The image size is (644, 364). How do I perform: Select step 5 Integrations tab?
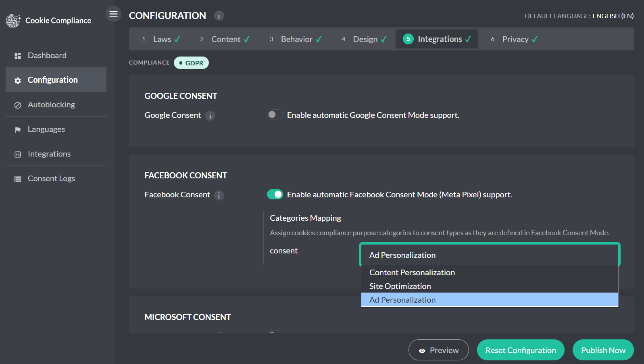point(437,39)
